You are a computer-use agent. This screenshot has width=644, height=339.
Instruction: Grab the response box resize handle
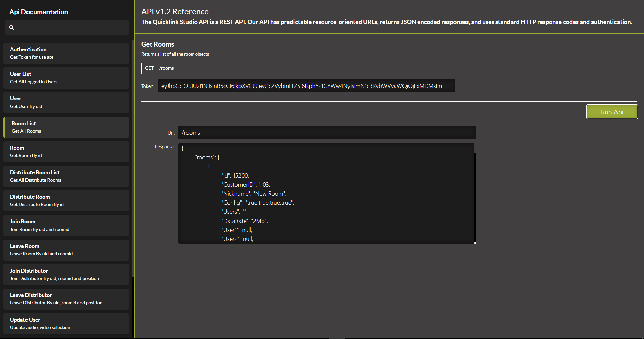[475, 242]
